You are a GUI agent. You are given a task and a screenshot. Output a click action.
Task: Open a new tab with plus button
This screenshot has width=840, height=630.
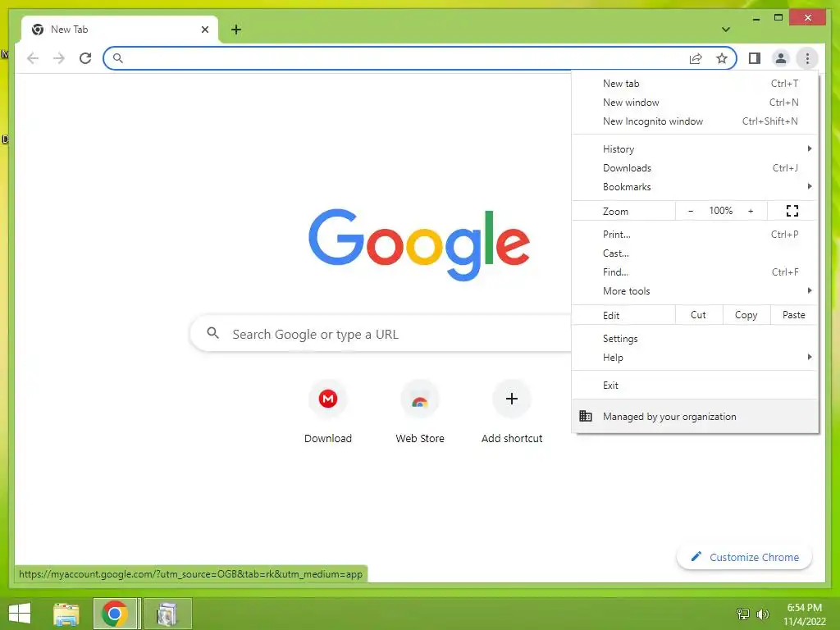coord(235,30)
